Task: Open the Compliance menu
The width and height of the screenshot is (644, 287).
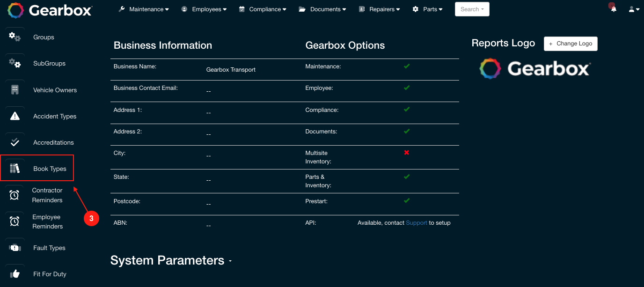Action: (262, 9)
